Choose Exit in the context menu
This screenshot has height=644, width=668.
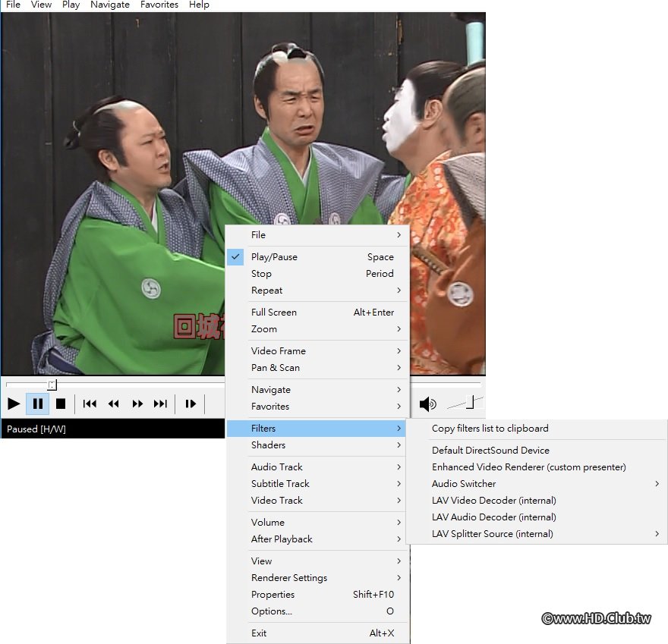pos(317,633)
